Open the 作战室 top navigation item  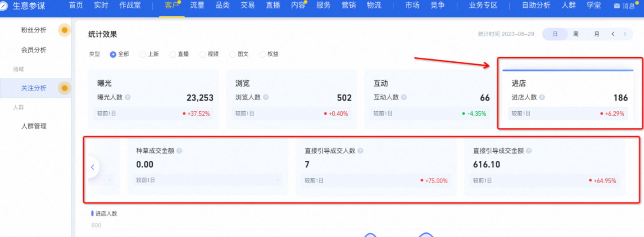(130, 6)
